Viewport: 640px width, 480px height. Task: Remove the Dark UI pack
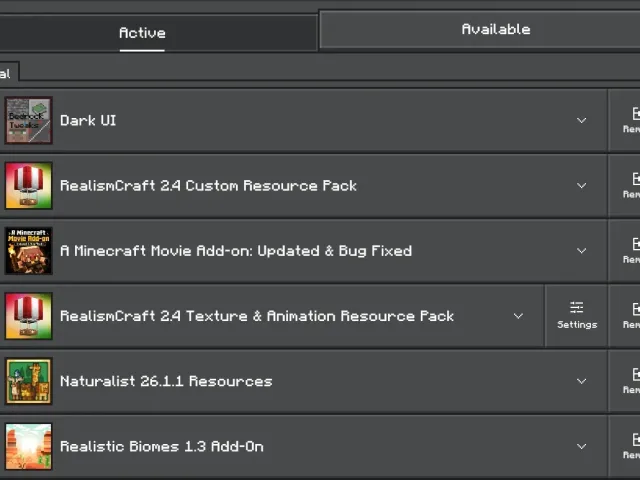pyautogui.click(x=624, y=120)
